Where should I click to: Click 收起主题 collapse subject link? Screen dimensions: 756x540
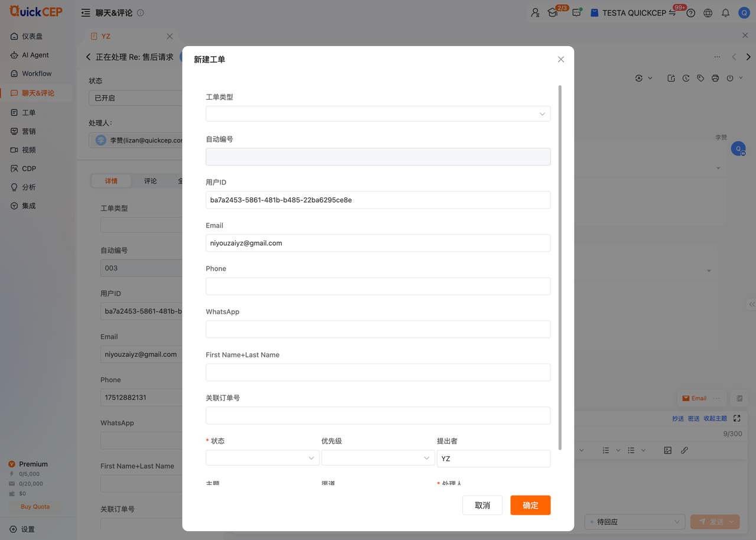coord(715,418)
